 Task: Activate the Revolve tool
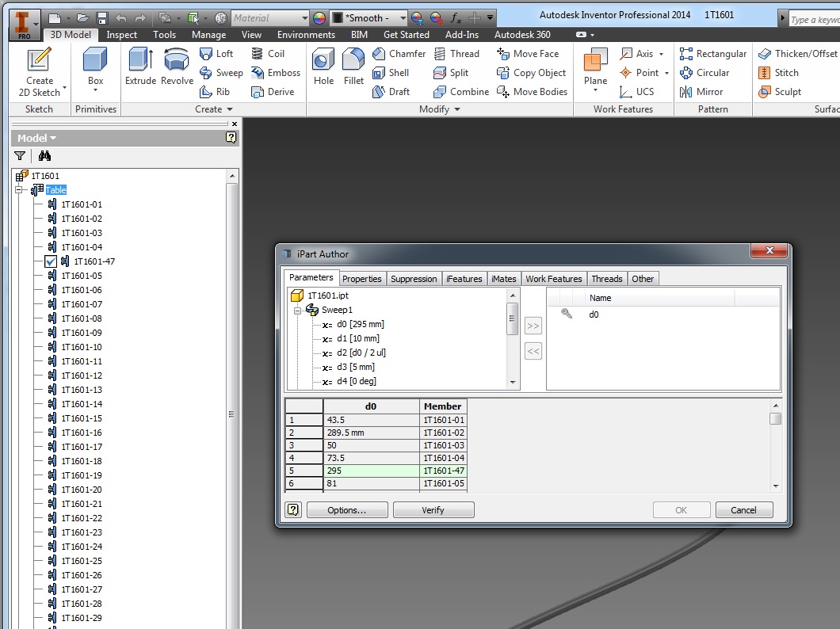pos(177,67)
